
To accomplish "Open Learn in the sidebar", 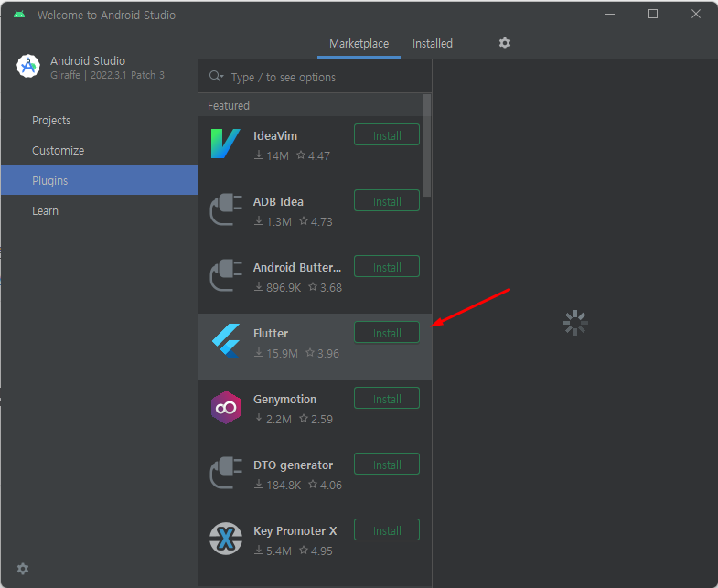I will [99, 210].
